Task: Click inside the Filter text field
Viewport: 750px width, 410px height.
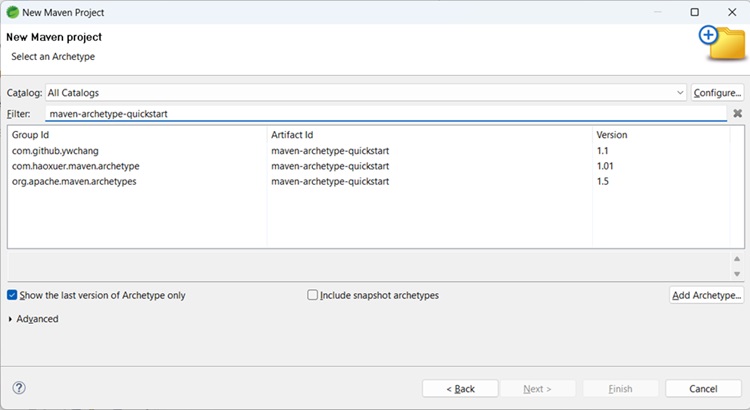Action: [385, 114]
